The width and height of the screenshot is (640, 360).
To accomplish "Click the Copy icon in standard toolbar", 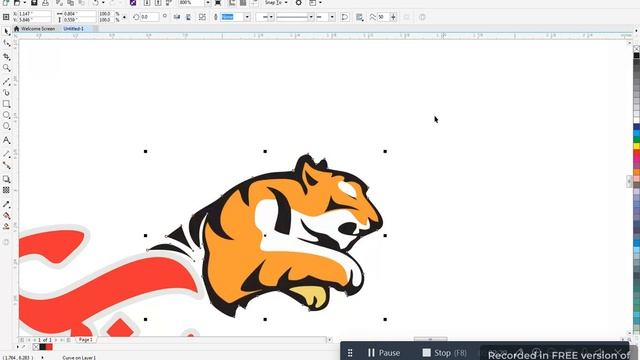I will (x=71, y=3).
